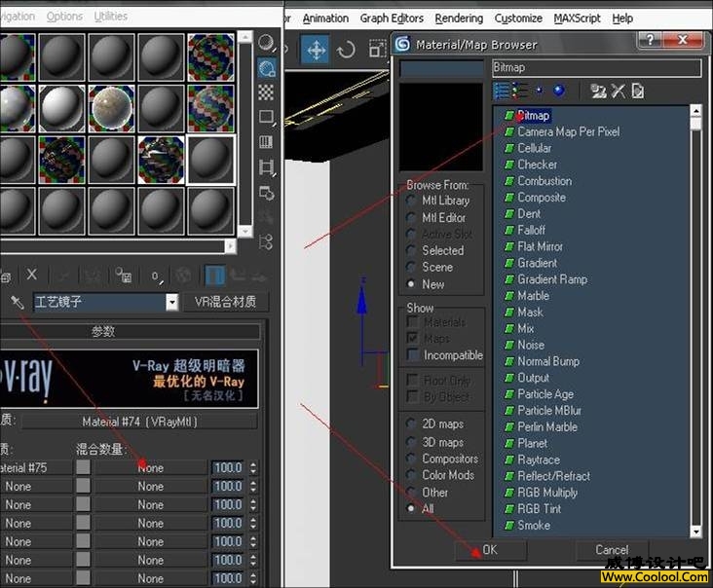The height and width of the screenshot is (588, 713).
Task: Click help question mark on browser title
Action: pos(651,40)
